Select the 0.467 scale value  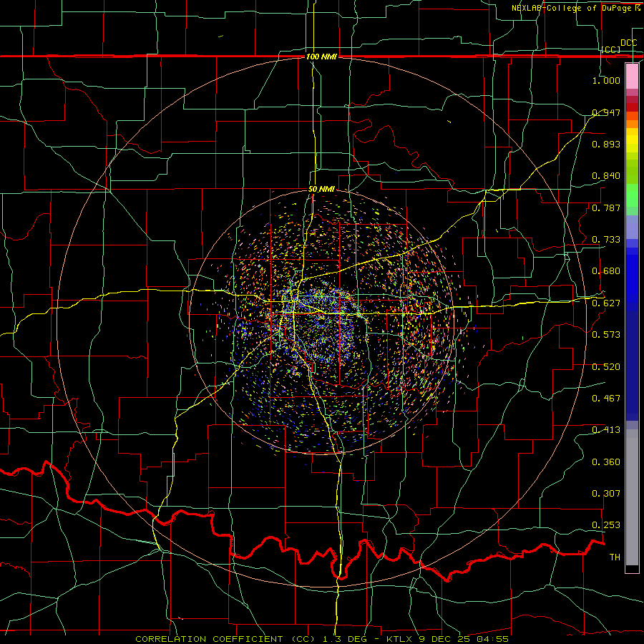pyautogui.click(x=606, y=399)
